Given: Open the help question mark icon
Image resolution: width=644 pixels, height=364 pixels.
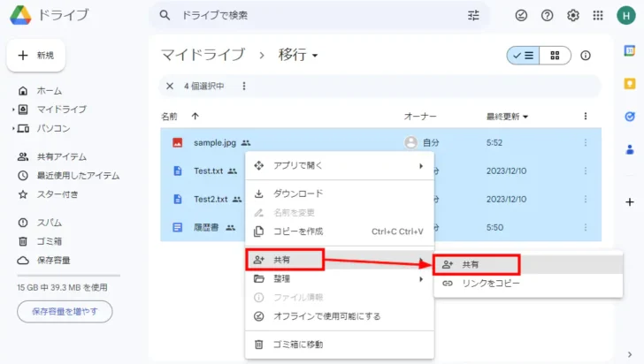Looking at the screenshot, I should pos(547,15).
